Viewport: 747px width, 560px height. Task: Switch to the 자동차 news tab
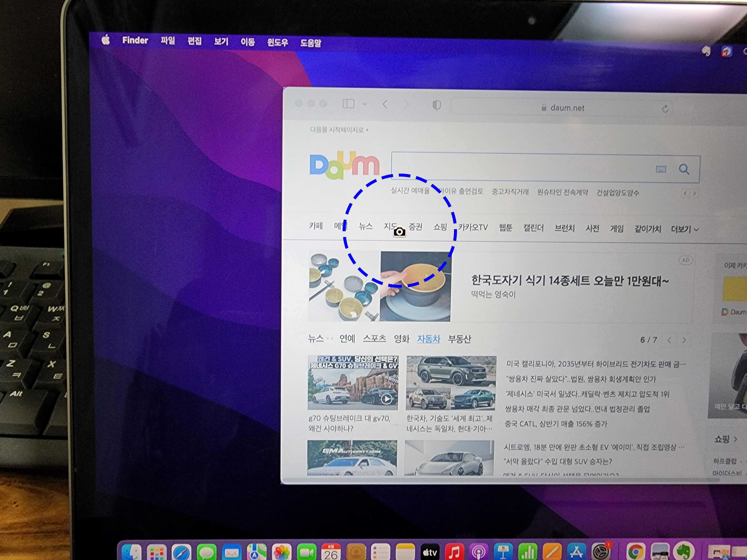tap(429, 339)
